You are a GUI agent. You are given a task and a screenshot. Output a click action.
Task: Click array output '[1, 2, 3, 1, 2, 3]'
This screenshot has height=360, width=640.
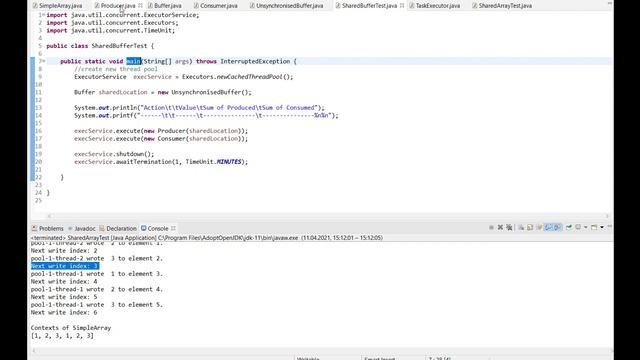click(x=62, y=336)
